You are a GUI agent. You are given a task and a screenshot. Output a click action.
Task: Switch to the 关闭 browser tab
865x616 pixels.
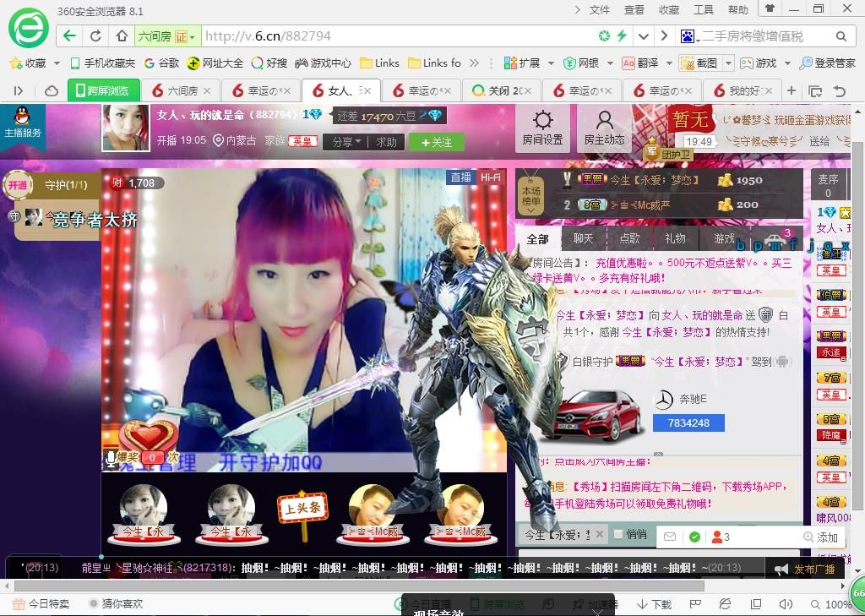coord(502,90)
